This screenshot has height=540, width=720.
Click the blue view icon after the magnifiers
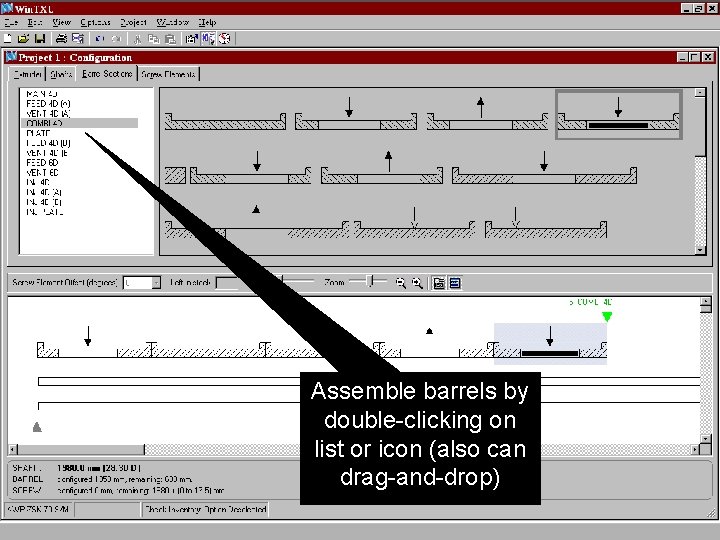pos(455,283)
